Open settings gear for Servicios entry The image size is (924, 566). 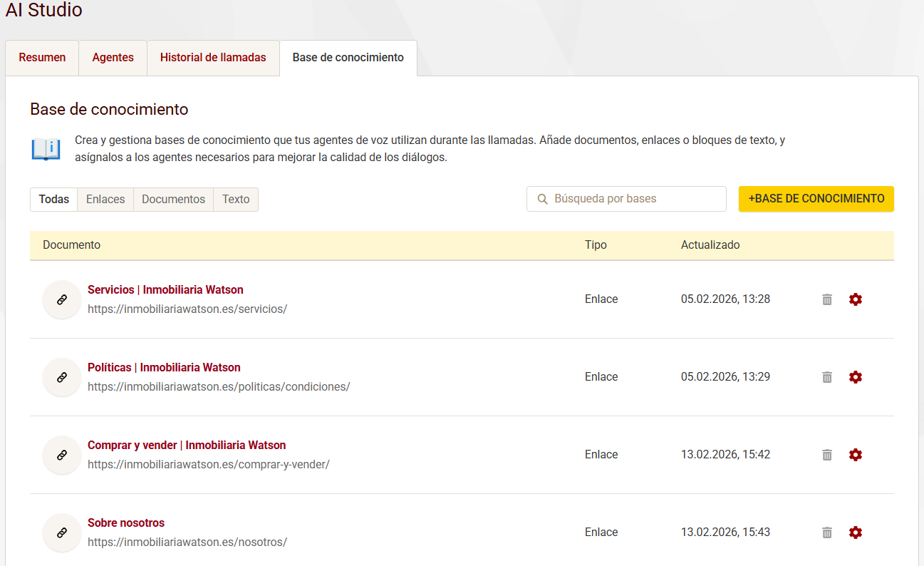[856, 299]
